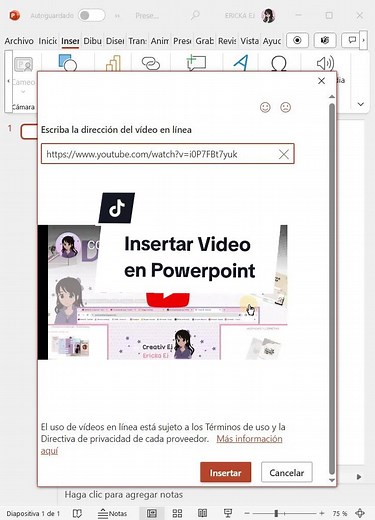Click the Cameo camera icon
The image size is (375, 520).
(x=23, y=64)
